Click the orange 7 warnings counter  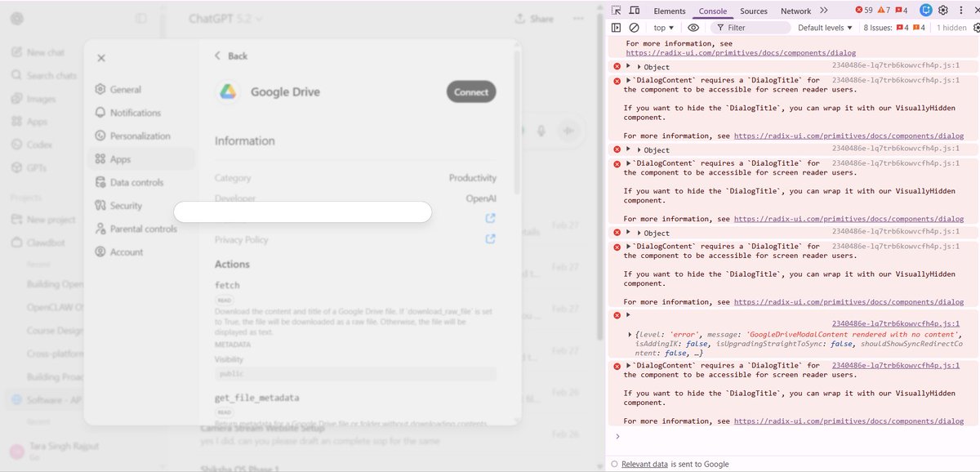pyautogui.click(x=883, y=10)
